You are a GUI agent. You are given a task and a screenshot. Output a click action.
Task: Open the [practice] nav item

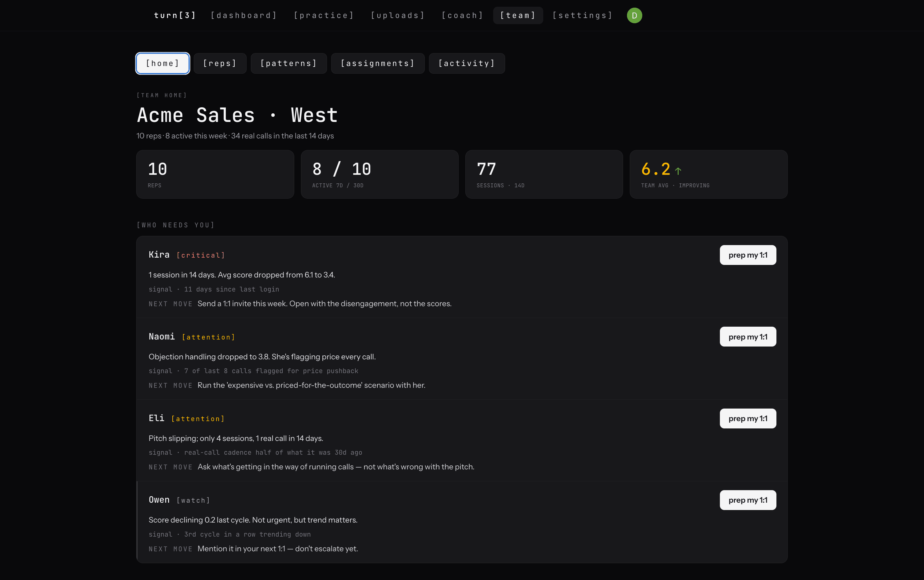pyautogui.click(x=324, y=15)
